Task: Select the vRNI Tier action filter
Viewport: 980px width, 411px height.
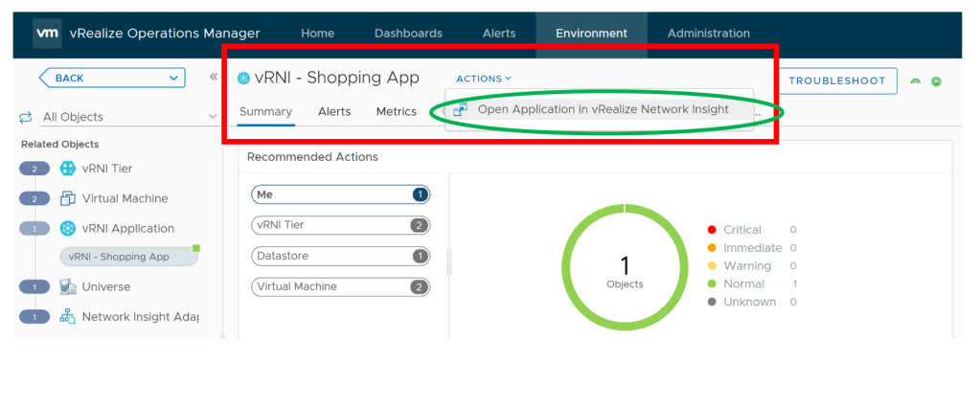Action: click(340, 225)
